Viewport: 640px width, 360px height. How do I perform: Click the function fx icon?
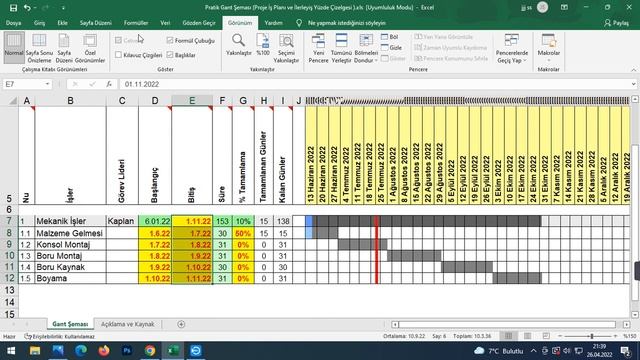tap(109, 84)
